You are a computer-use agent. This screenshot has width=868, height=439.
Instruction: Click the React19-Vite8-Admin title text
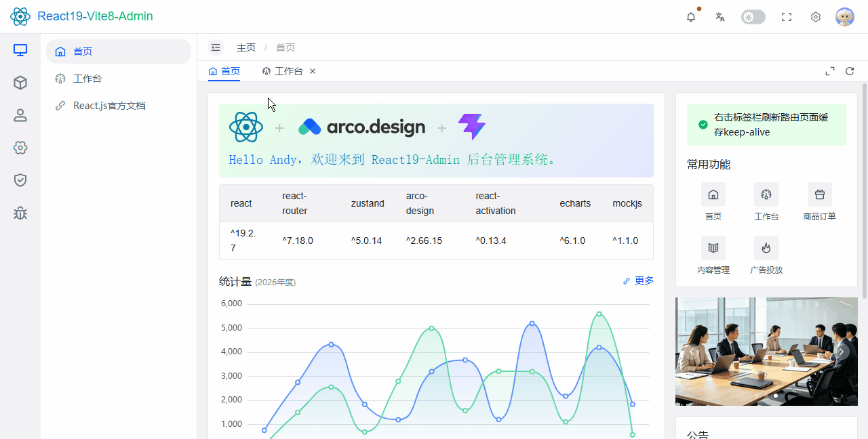[x=95, y=16]
